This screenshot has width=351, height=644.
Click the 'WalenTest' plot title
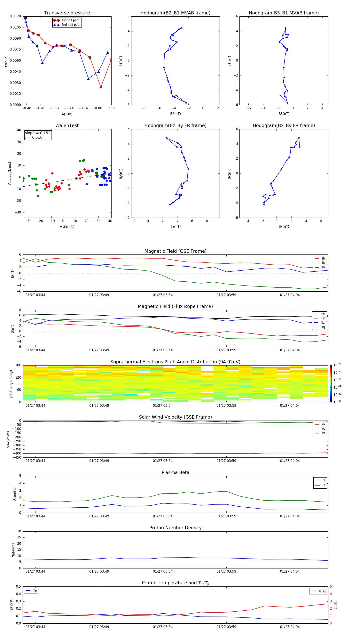[67, 125]
